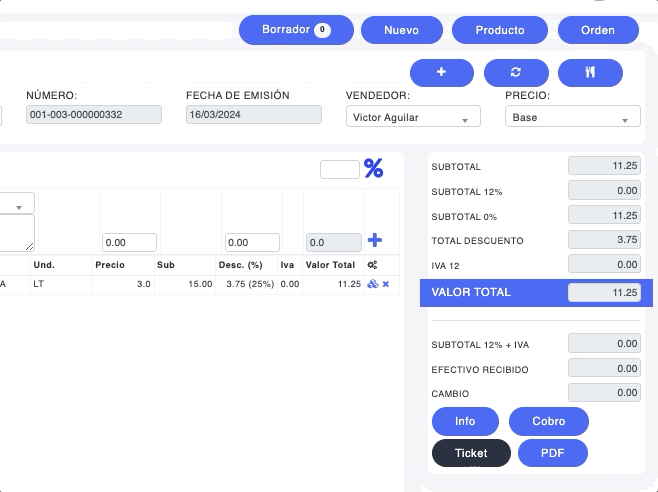The width and height of the screenshot is (658, 492).
Task: Click the plus button above Vendedor
Action: point(441,73)
